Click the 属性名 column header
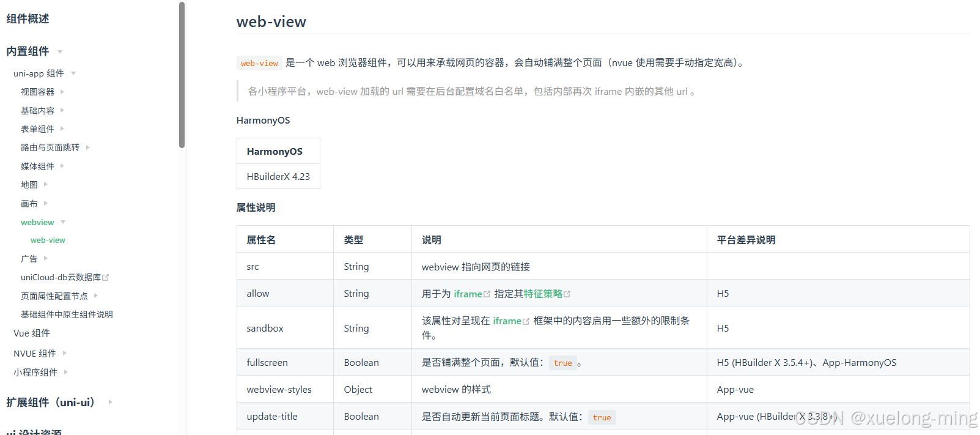Viewport: 980px width, 435px height. 286,240
